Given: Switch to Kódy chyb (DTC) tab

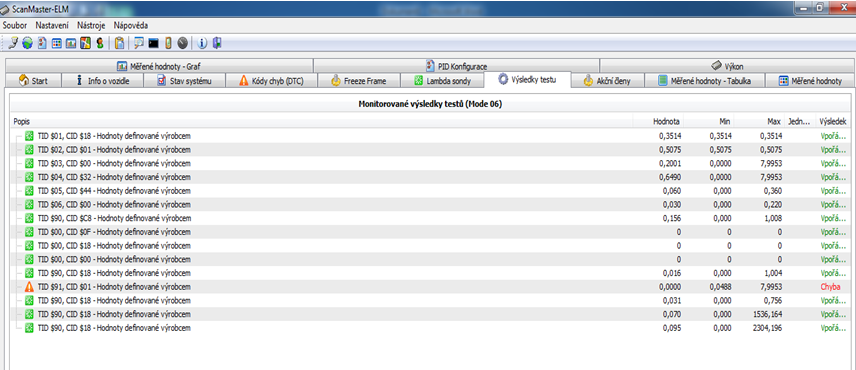Looking at the screenshot, I should [271, 81].
